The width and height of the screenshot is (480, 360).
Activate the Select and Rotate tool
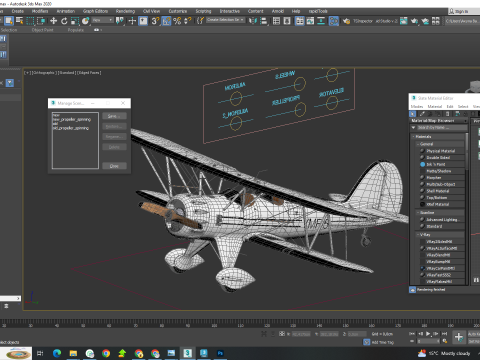(x=64, y=21)
